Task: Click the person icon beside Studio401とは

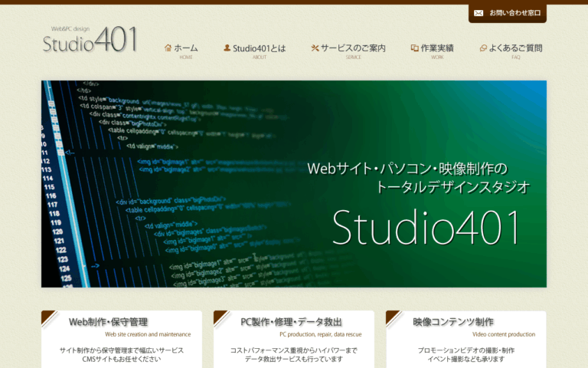Action: (x=227, y=48)
